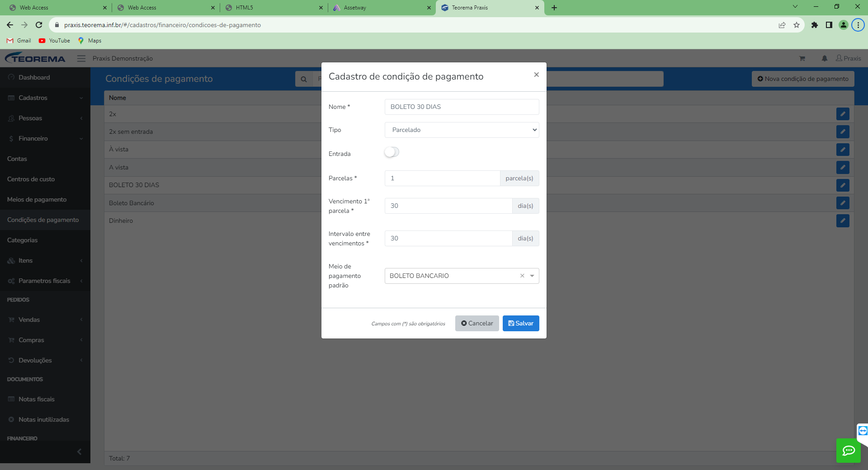Open a new browser tab
The width and height of the screenshot is (868, 470).
pyautogui.click(x=554, y=8)
